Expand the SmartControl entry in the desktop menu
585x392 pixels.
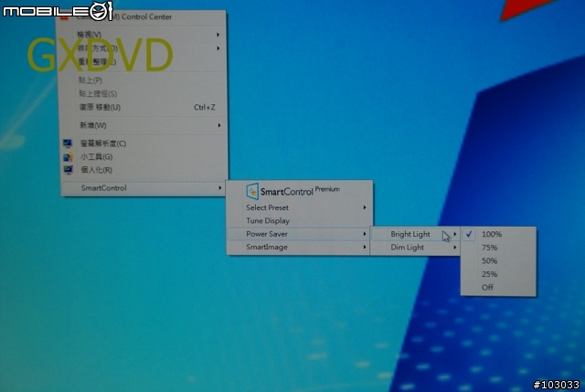click(144, 188)
